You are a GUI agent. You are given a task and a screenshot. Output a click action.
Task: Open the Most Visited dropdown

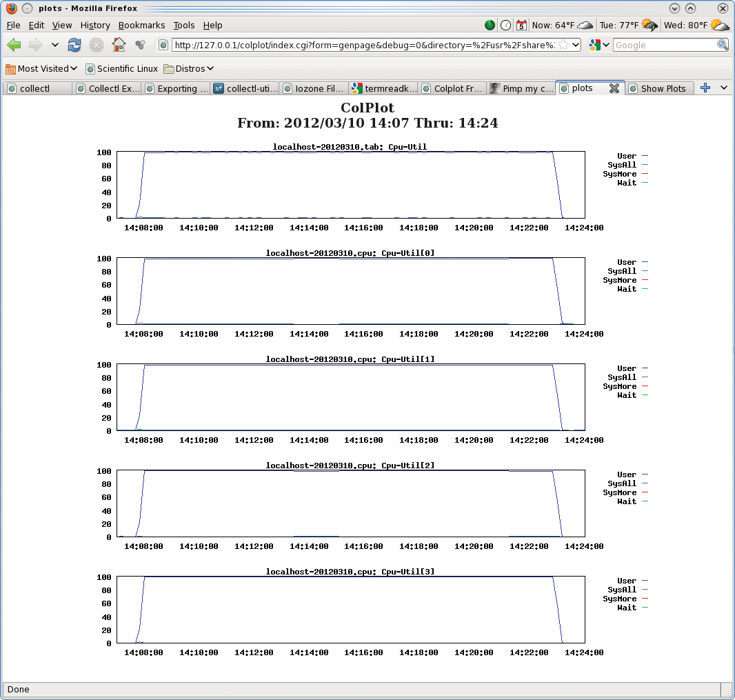pyautogui.click(x=41, y=68)
